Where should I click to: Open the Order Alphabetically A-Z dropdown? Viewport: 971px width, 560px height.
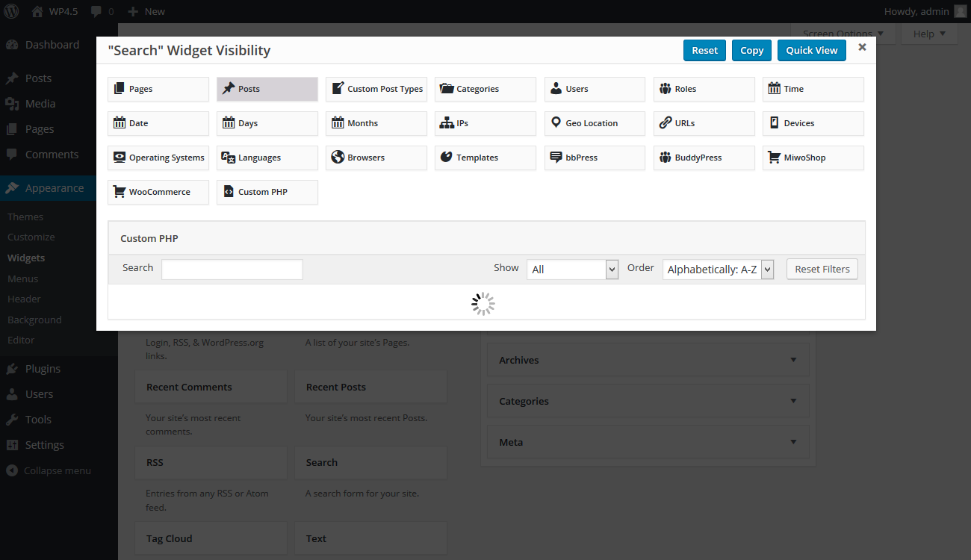click(719, 270)
